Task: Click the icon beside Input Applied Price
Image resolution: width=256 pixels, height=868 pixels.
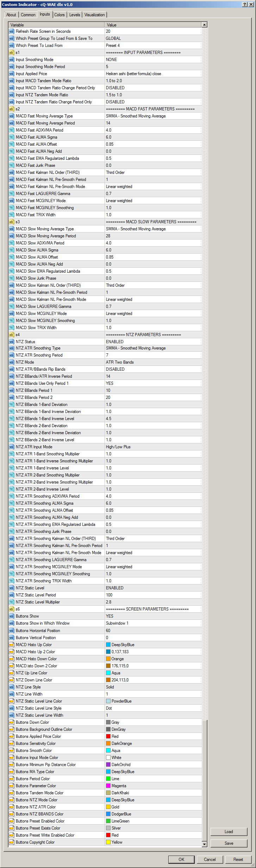Action: (12, 74)
